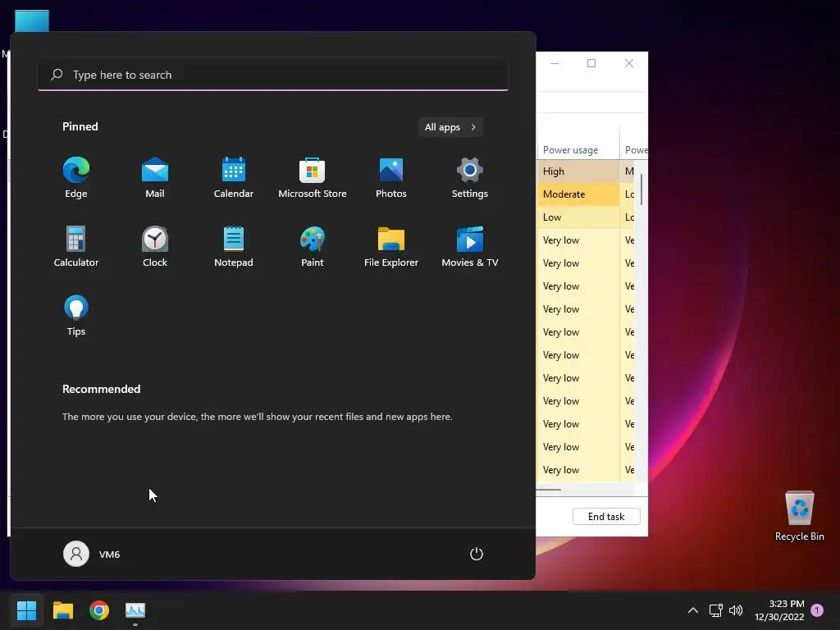Select the Moderate power usage row
Viewport: 840px width, 630px height.
coord(585,194)
